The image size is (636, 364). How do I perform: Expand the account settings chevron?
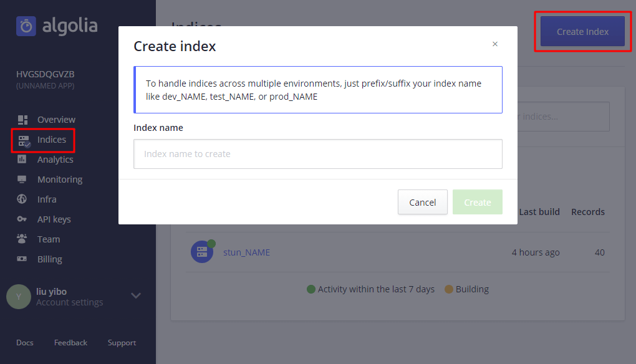point(137,295)
